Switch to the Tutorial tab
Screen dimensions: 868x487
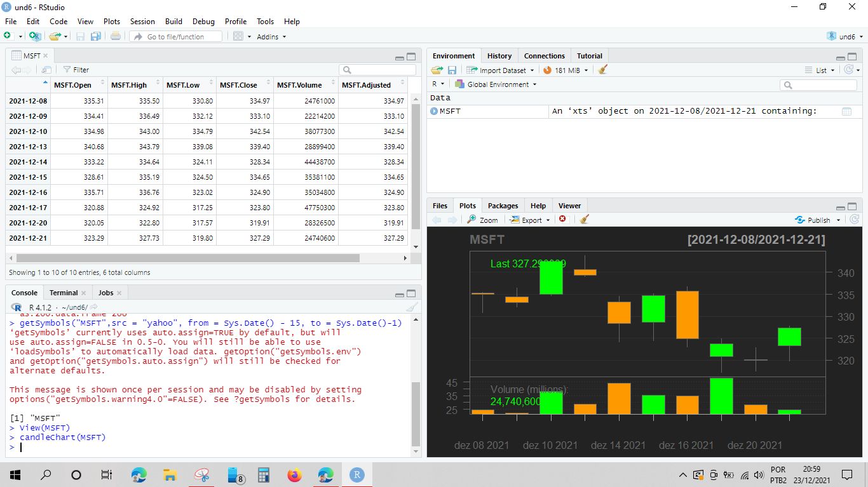[x=590, y=56]
